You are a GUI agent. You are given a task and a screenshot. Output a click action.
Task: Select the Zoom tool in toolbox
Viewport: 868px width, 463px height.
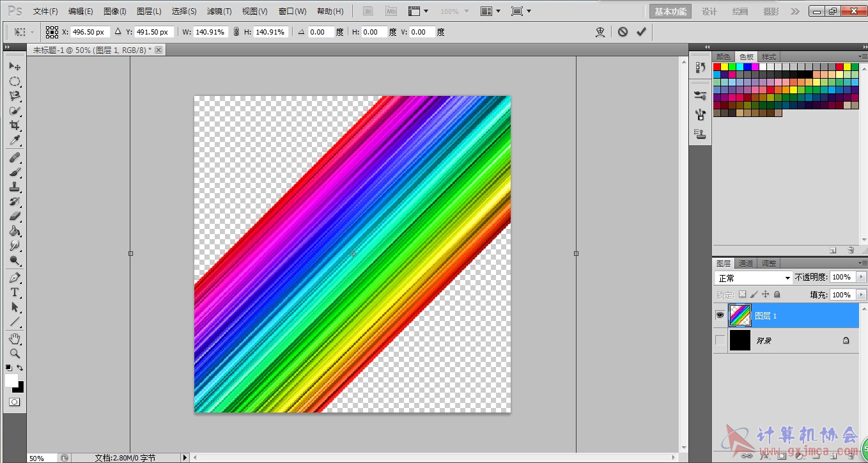tap(15, 353)
